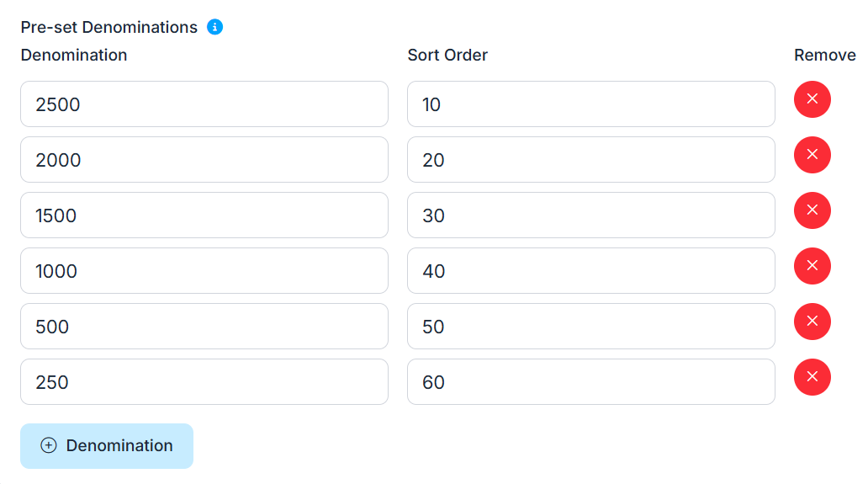Delete the 500 denomination entry

pyautogui.click(x=812, y=322)
